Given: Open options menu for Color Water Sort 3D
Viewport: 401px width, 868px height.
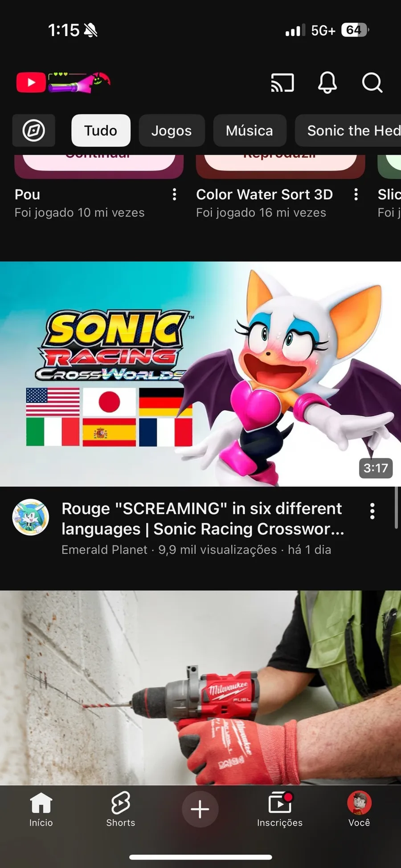Looking at the screenshot, I should 356,195.
